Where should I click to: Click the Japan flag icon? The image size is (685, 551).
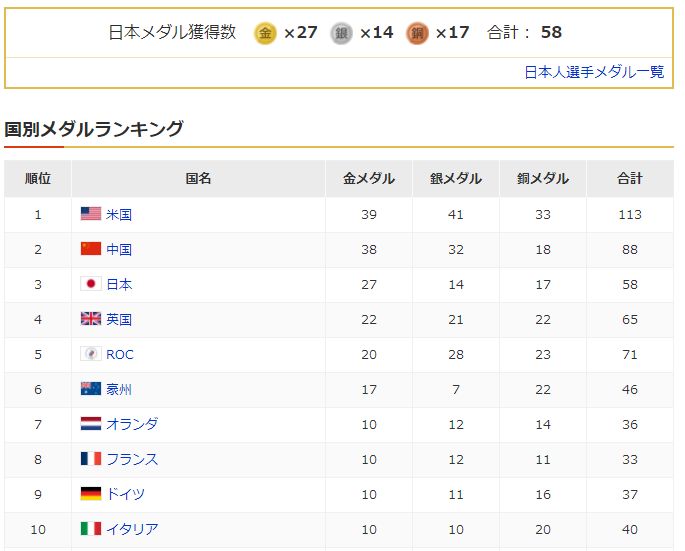click(91, 284)
